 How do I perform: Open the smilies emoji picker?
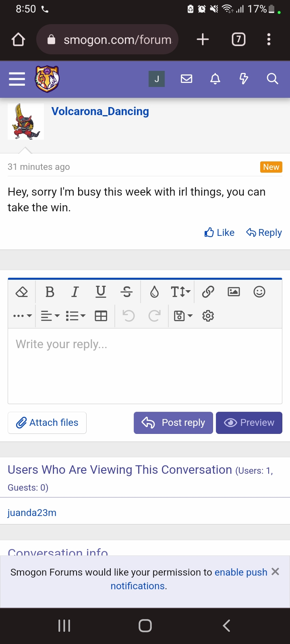[259, 292]
